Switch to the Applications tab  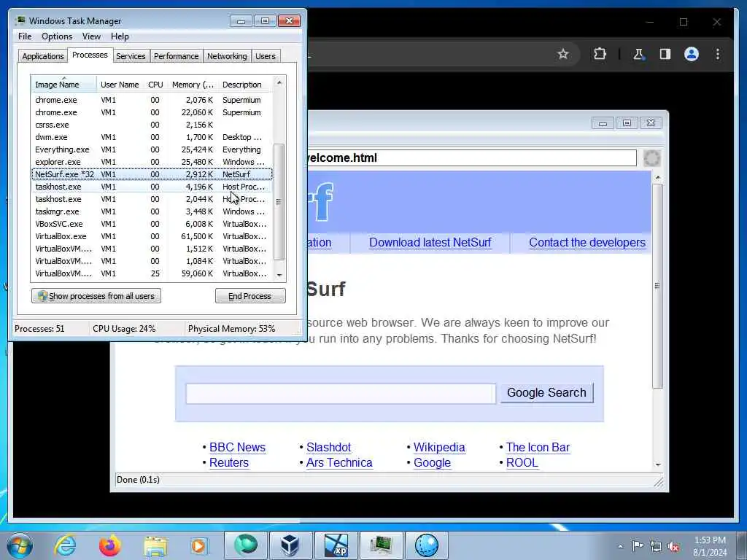[x=42, y=56]
